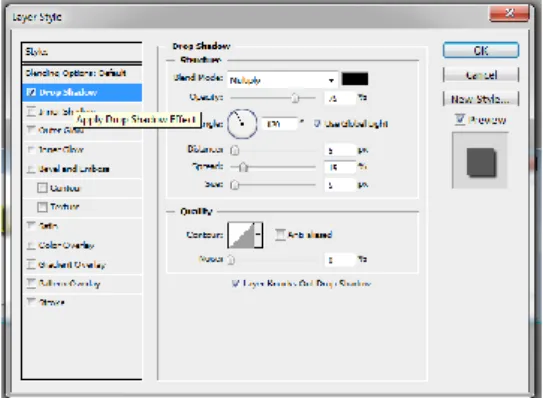
Task: Select the Color Overlay row label
Action: [66, 245]
